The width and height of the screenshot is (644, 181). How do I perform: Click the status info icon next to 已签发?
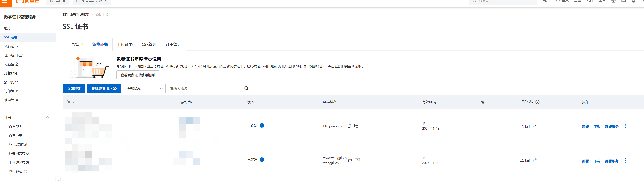point(262,125)
